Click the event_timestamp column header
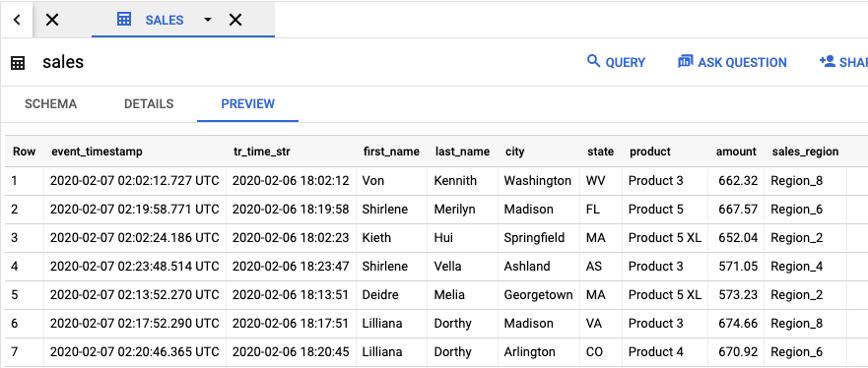 coord(97,152)
